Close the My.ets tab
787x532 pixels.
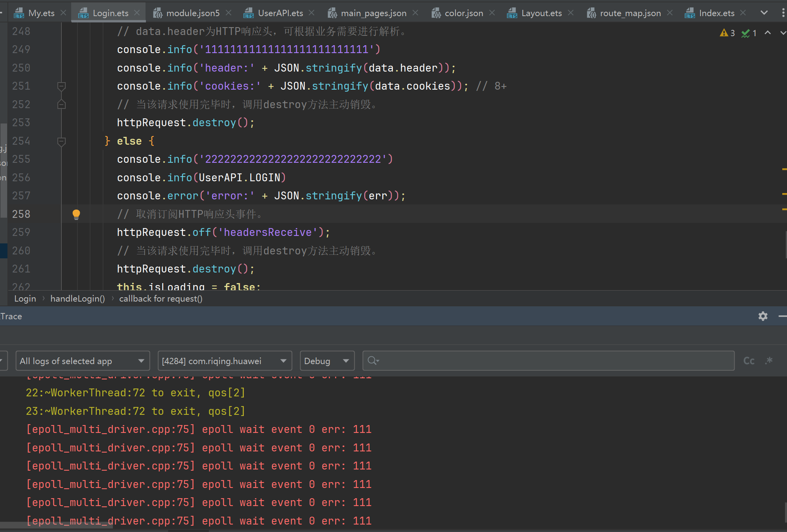pos(63,13)
